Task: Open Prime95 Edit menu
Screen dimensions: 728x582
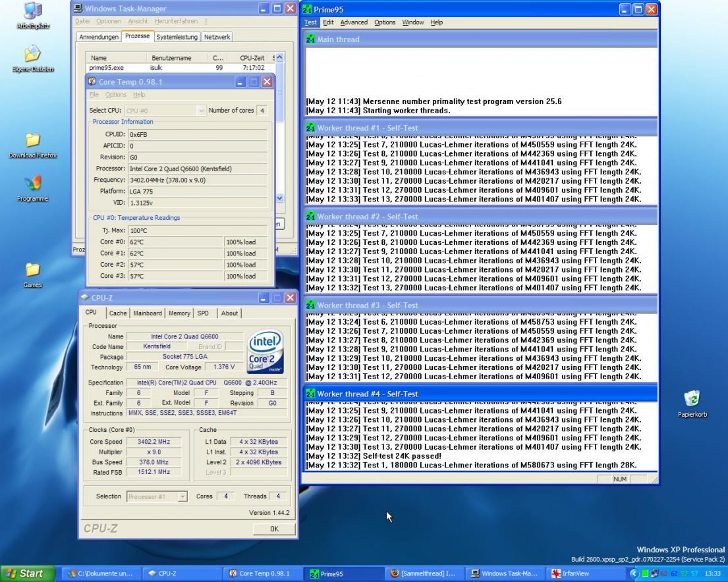Action: tap(328, 22)
